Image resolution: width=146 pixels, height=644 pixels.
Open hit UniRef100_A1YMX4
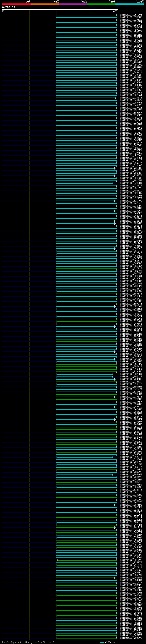pyautogui.click(x=131, y=22)
